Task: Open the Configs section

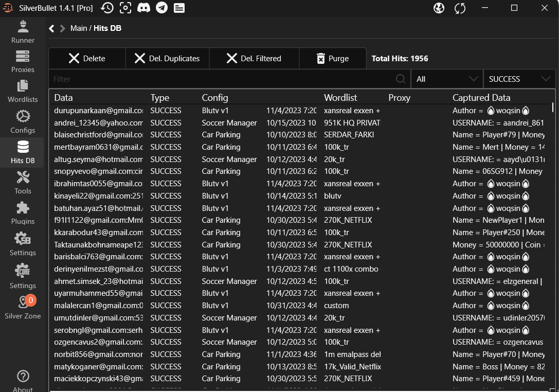Action: click(23, 121)
